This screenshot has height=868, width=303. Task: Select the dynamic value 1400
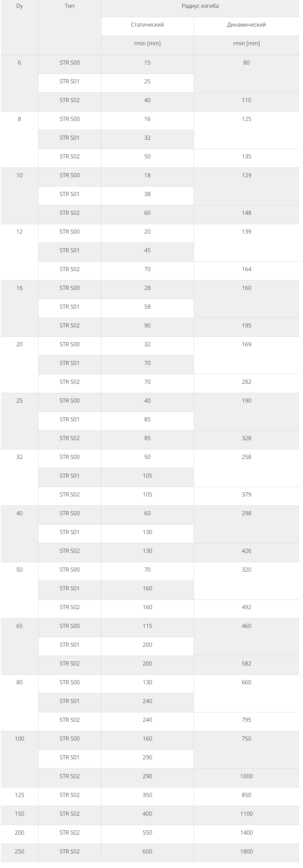[247, 833]
